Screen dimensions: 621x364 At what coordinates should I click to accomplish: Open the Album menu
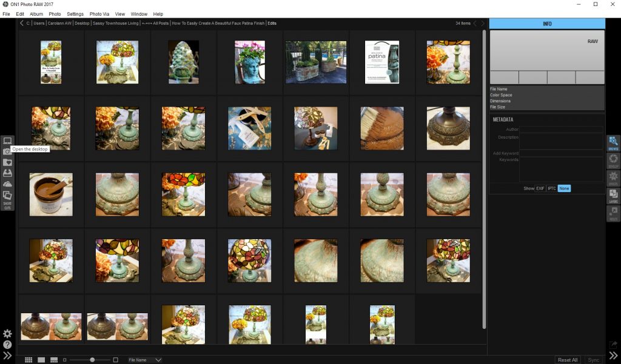[36, 13]
